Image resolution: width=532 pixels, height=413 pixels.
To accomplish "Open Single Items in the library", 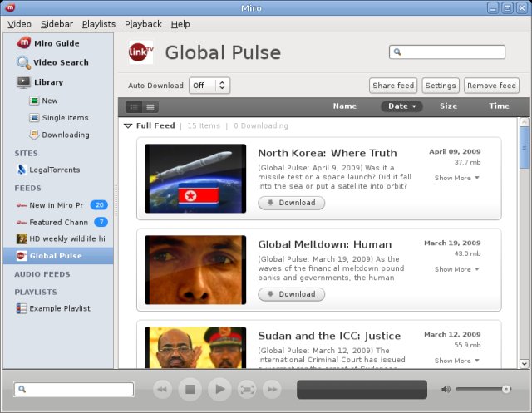I will tap(57, 118).
